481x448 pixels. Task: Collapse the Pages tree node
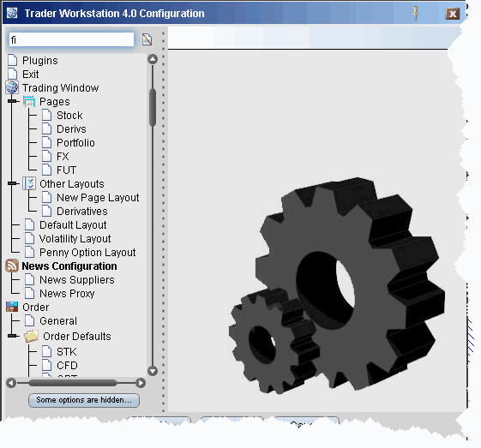12,101
